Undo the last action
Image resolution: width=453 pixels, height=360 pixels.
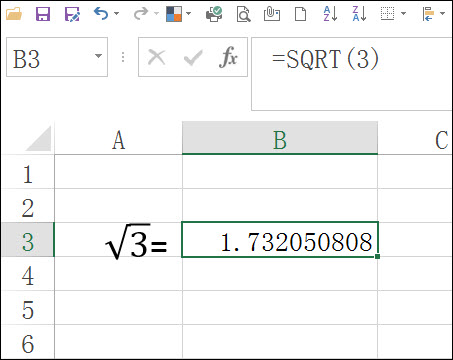point(101,14)
